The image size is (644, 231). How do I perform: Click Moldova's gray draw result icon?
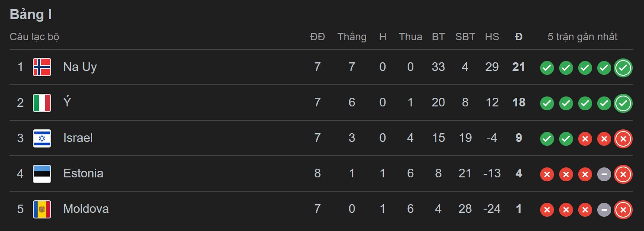pyautogui.click(x=604, y=210)
